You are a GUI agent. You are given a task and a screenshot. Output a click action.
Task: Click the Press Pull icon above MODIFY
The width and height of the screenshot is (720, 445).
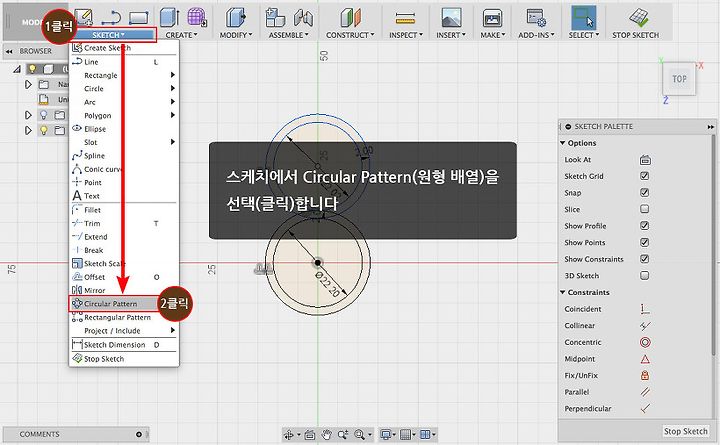coord(236,18)
